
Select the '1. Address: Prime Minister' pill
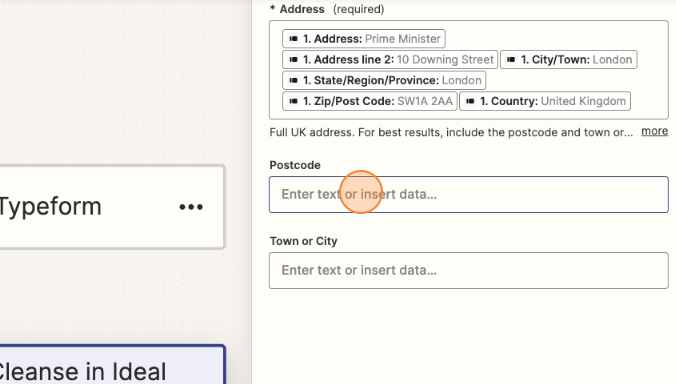pyautogui.click(x=363, y=39)
